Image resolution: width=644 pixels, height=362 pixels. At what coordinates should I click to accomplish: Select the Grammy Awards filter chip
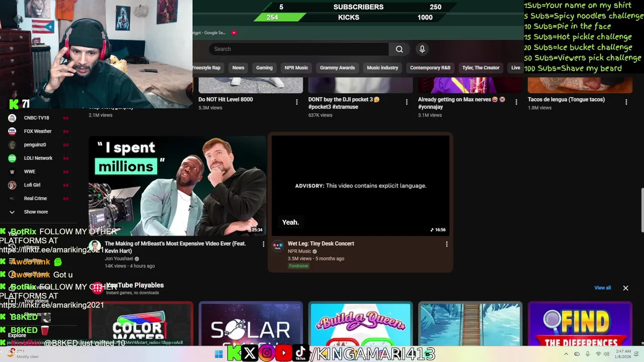pyautogui.click(x=338, y=68)
